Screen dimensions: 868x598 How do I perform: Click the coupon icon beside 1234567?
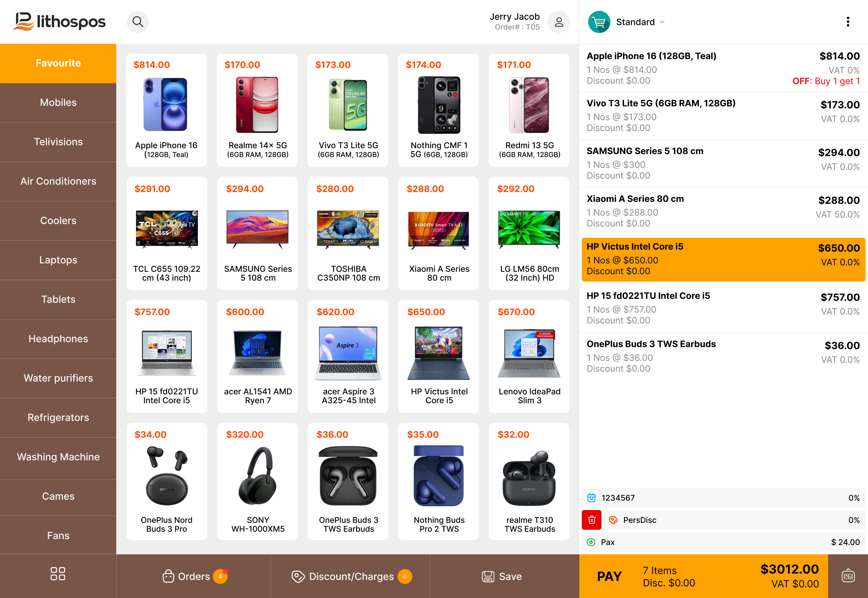[591, 498]
